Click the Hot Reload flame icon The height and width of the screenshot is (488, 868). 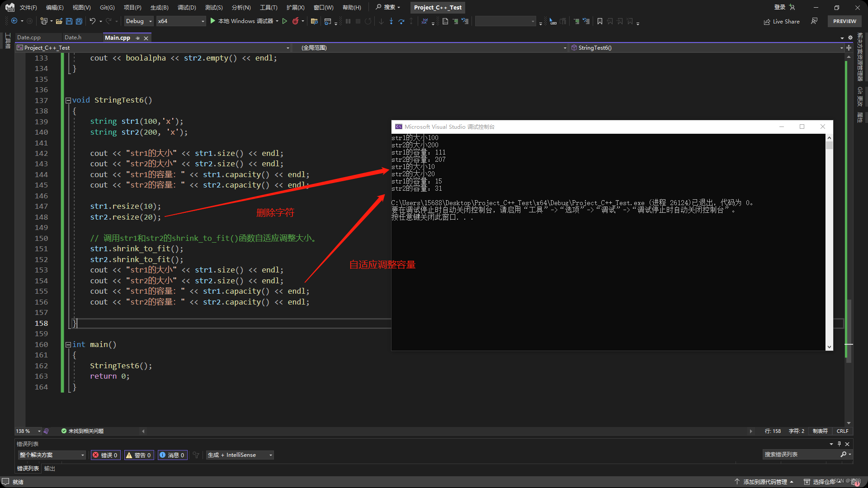tap(296, 21)
